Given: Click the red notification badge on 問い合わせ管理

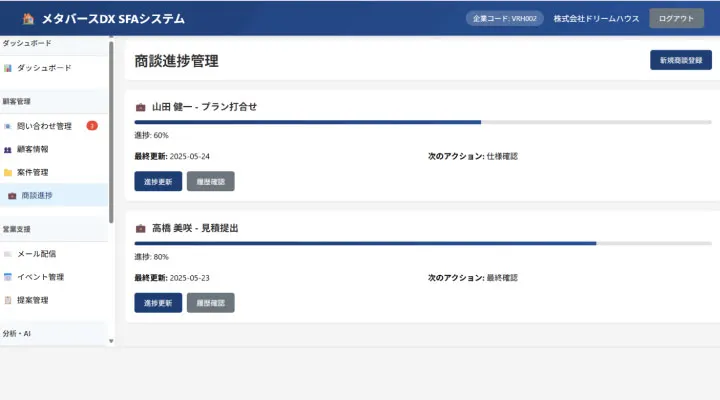Looking at the screenshot, I should click(x=92, y=126).
